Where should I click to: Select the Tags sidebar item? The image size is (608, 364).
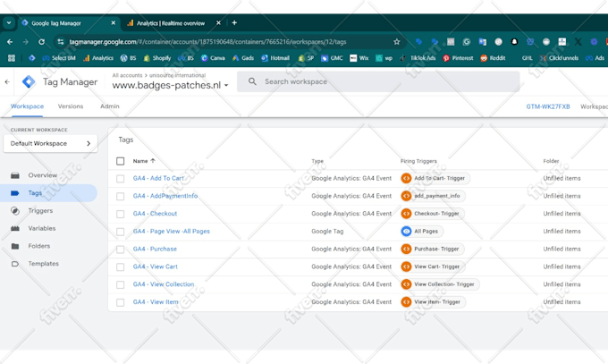click(48, 193)
